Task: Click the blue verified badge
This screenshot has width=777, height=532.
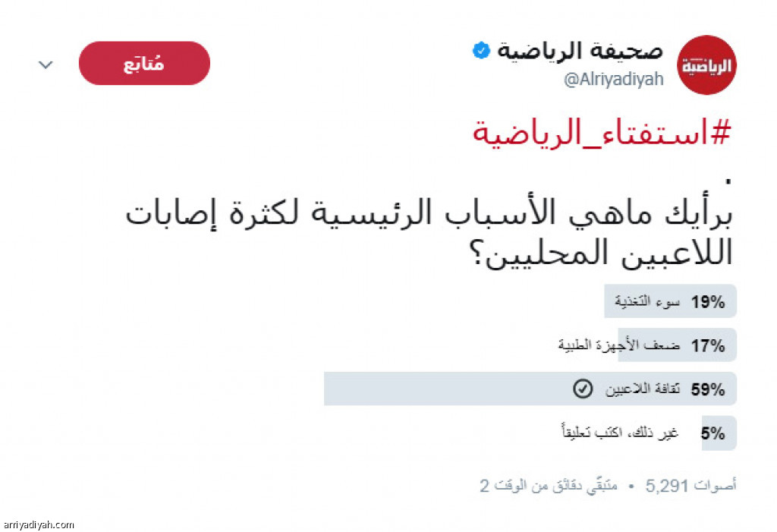Action: [480, 52]
